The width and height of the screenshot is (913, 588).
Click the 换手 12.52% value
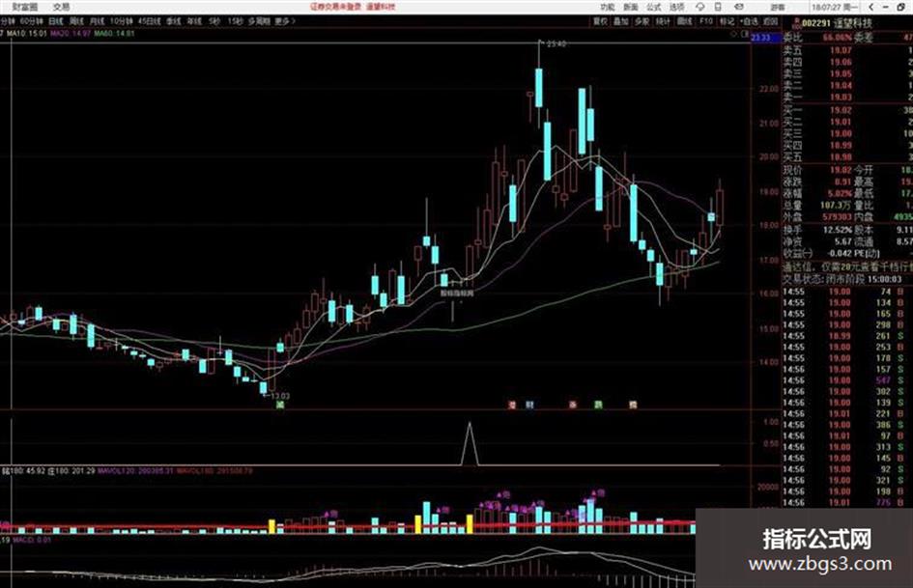coord(838,230)
